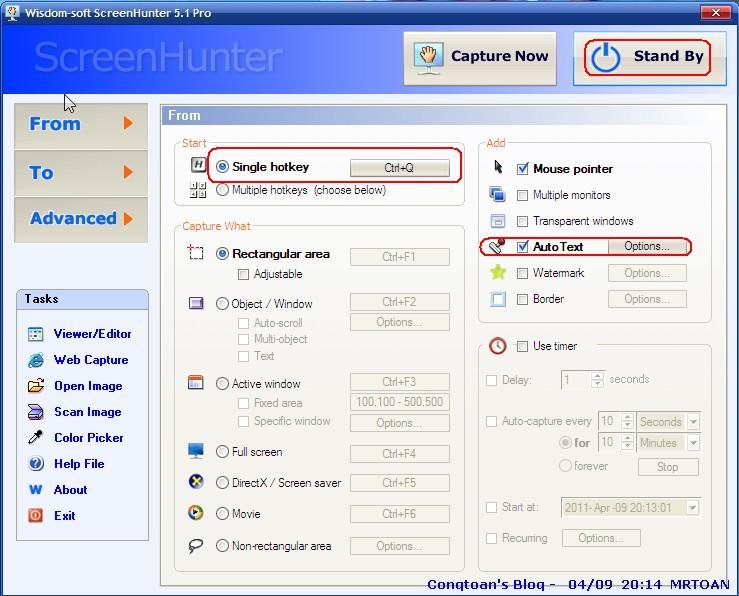Open the From section tab
The height and width of the screenshot is (596, 739).
(81, 125)
